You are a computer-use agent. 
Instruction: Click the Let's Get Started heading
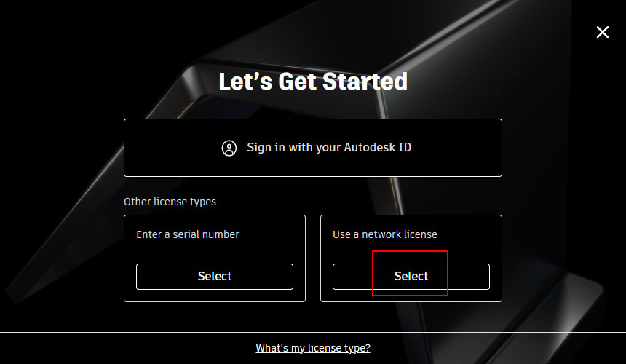click(x=313, y=81)
